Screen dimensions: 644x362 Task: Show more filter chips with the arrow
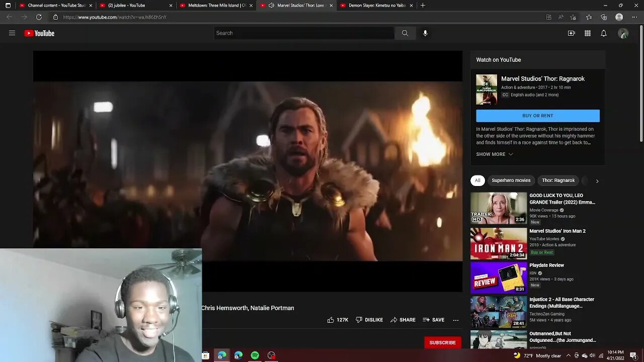point(597,181)
